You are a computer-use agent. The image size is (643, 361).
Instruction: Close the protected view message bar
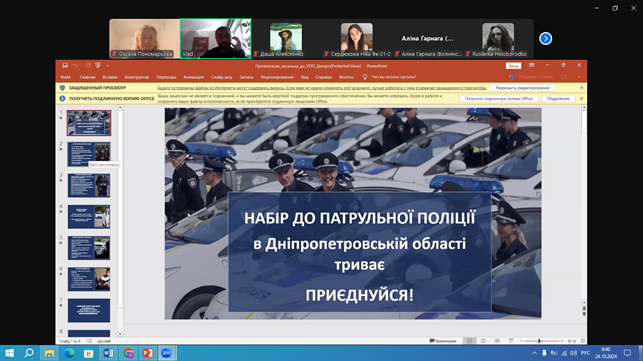click(581, 88)
